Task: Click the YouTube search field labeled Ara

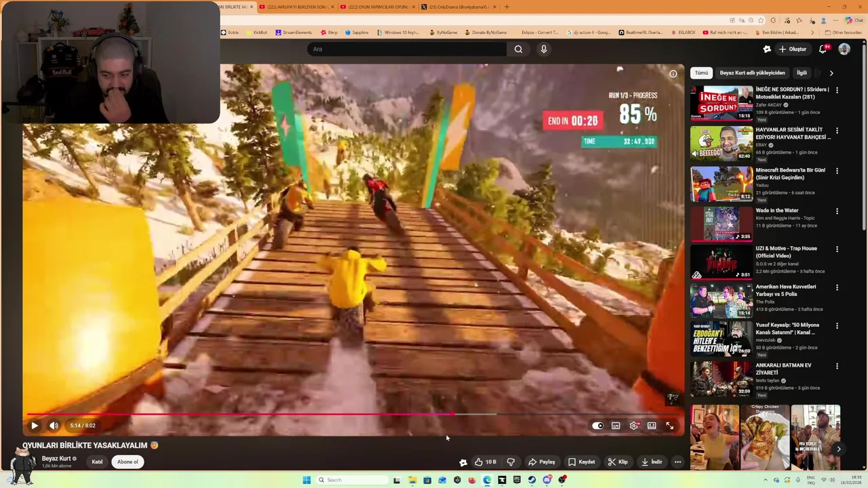Action: tap(407, 49)
